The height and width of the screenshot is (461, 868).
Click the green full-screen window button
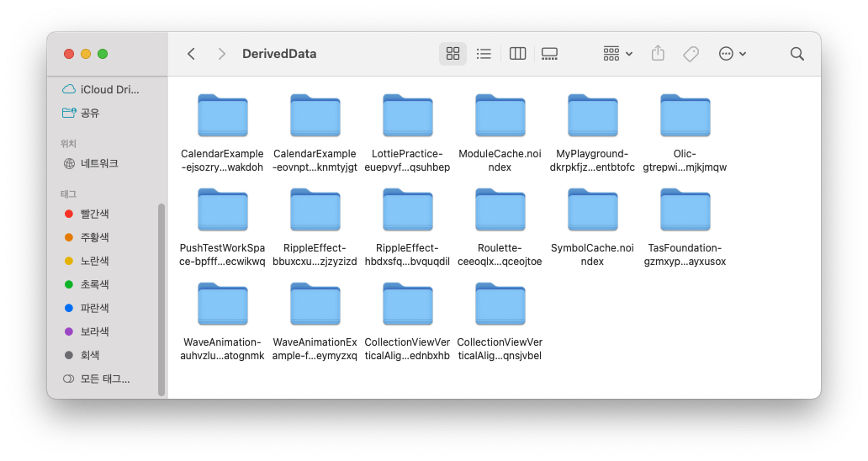pyautogui.click(x=103, y=54)
